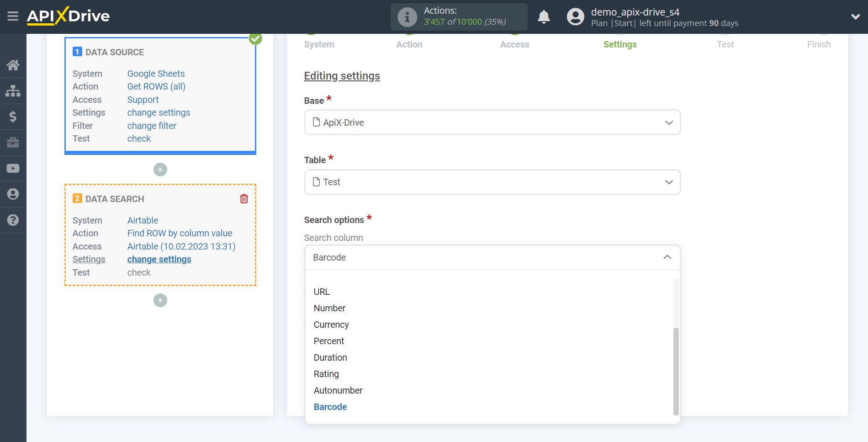Open the Base dropdown ApiX-Drive
The height and width of the screenshot is (442, 868).
492,122
